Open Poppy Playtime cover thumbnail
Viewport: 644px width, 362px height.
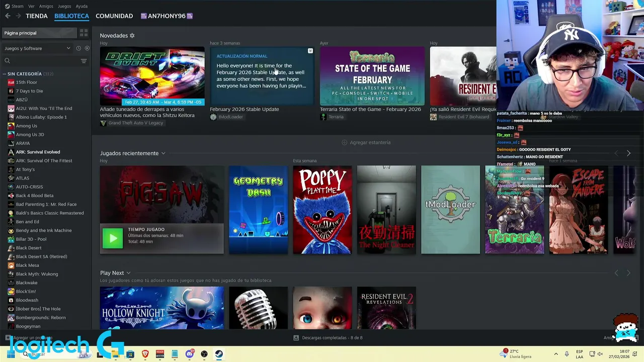point(323,210)
